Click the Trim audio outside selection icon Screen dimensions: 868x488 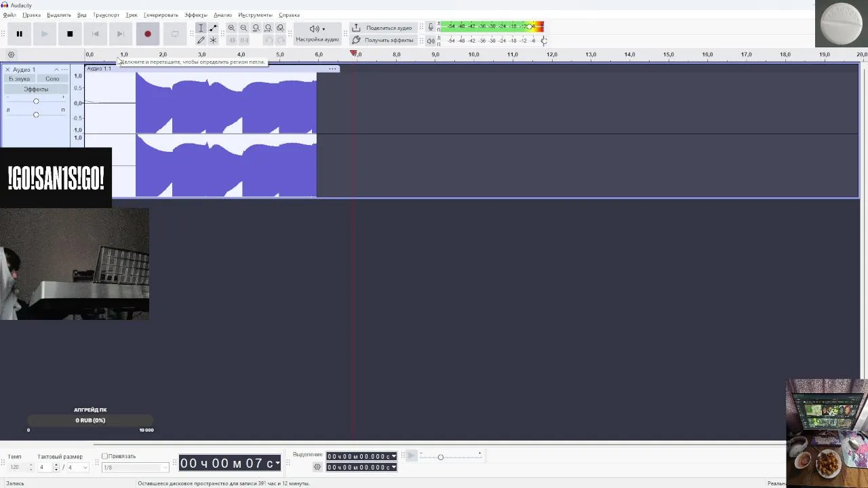231,40
